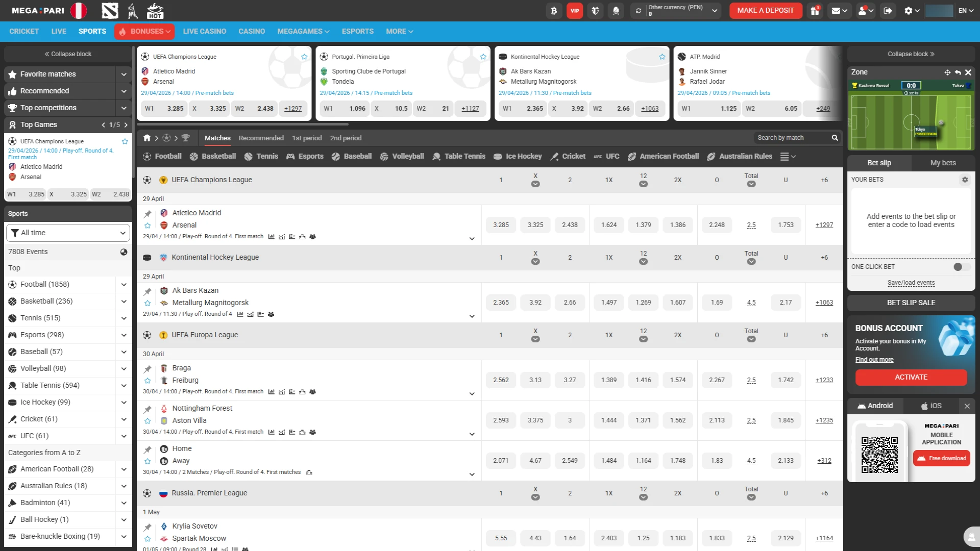The image size is (980, 551).
Task: Select the iOS app tab
Action: pyautogui.click(x=931, y=406)
